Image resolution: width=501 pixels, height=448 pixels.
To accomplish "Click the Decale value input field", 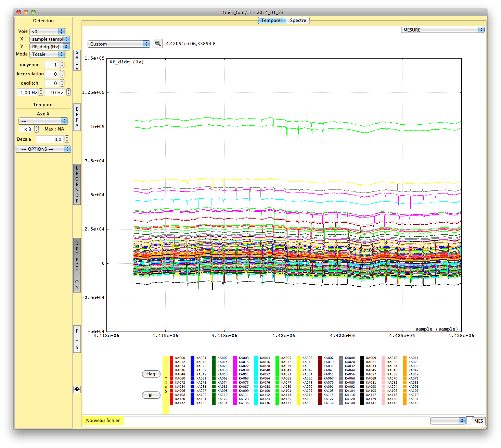I will point(49,139).
